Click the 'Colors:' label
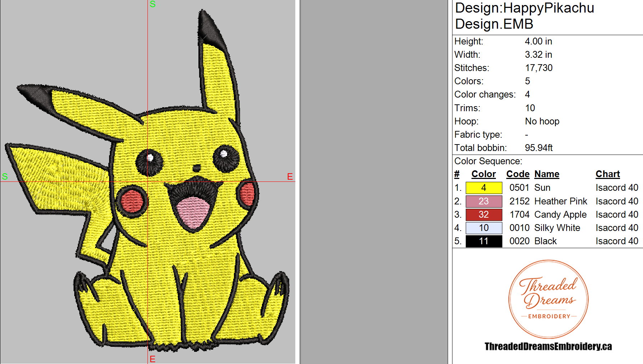 coord(469,81)
